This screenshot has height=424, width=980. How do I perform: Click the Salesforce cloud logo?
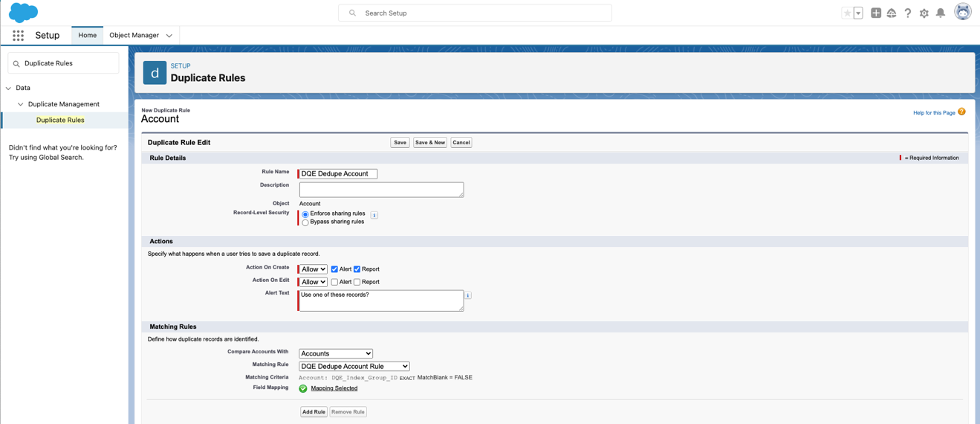point(23,13)
